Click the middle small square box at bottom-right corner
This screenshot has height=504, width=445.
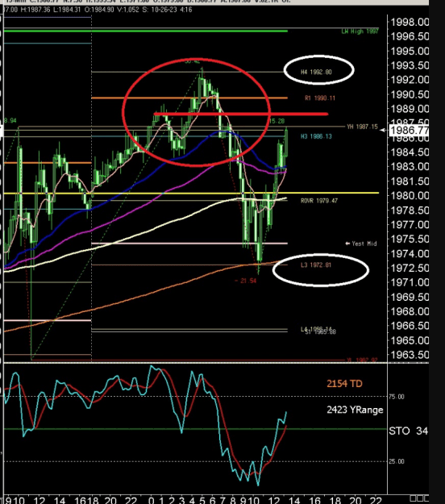click(x=418, y=498)
